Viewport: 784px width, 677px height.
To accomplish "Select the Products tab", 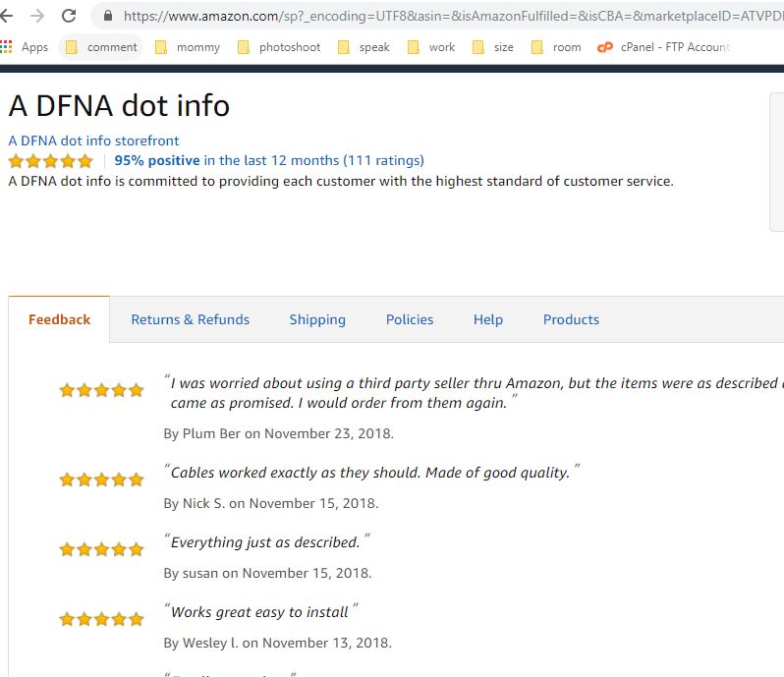I will pyautogui.click(x=571, y=319).
